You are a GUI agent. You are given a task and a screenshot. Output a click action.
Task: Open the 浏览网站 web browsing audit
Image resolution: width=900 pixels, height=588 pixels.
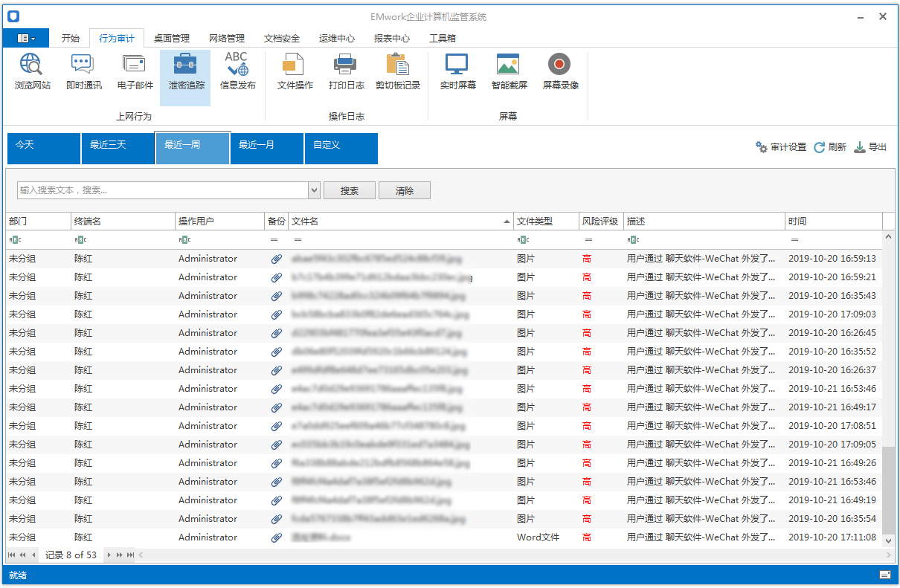coord(33,73)
